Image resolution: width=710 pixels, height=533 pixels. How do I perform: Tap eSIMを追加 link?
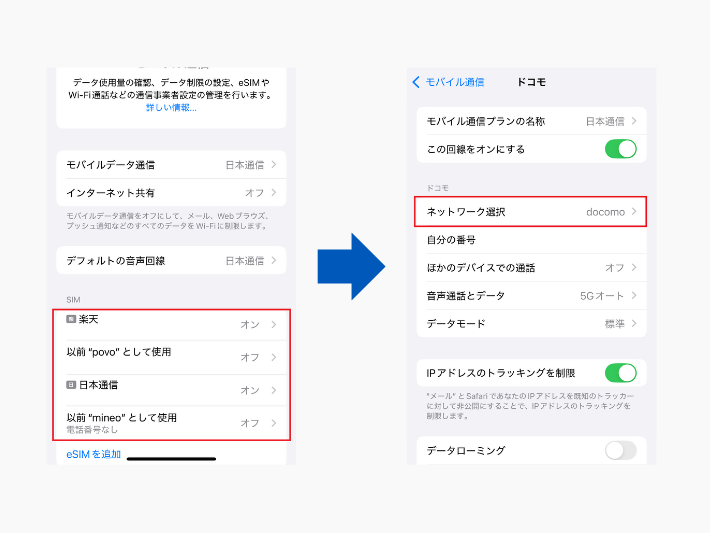[94, 454]
